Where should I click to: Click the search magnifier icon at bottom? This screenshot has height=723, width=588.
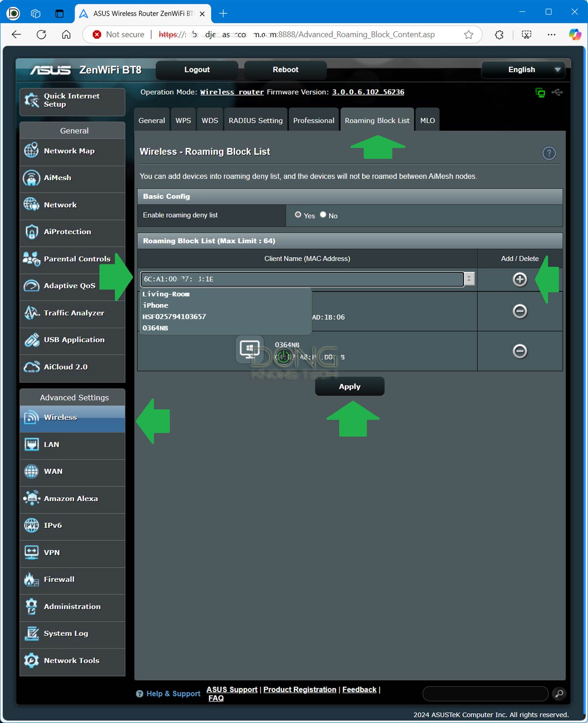coord(559,693)
